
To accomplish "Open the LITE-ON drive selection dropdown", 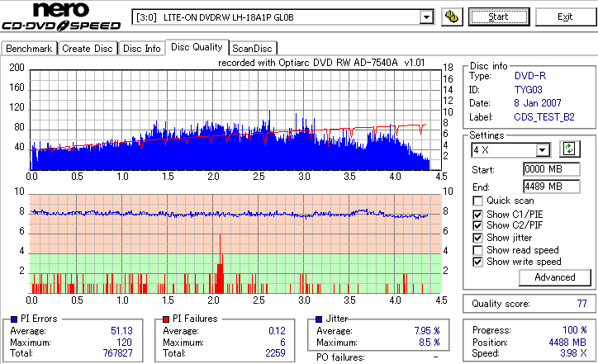I will [x=426, y=17].
